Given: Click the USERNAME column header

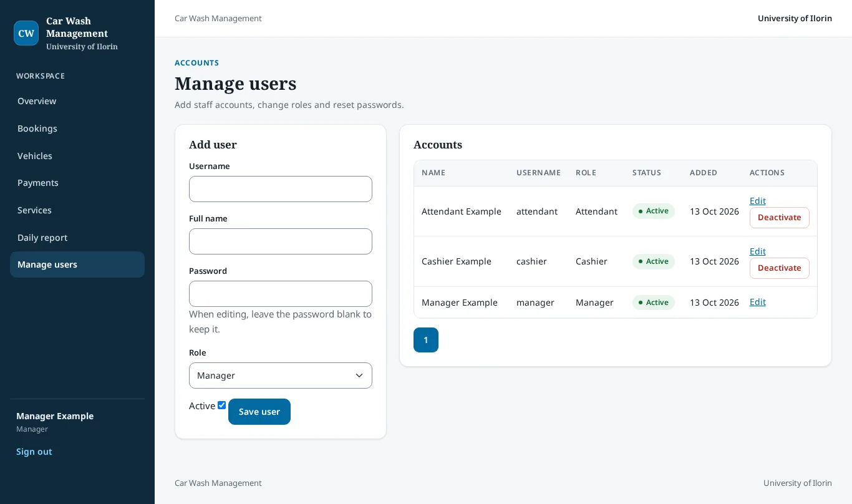Looking at the screenshot, I should [538, 173].
